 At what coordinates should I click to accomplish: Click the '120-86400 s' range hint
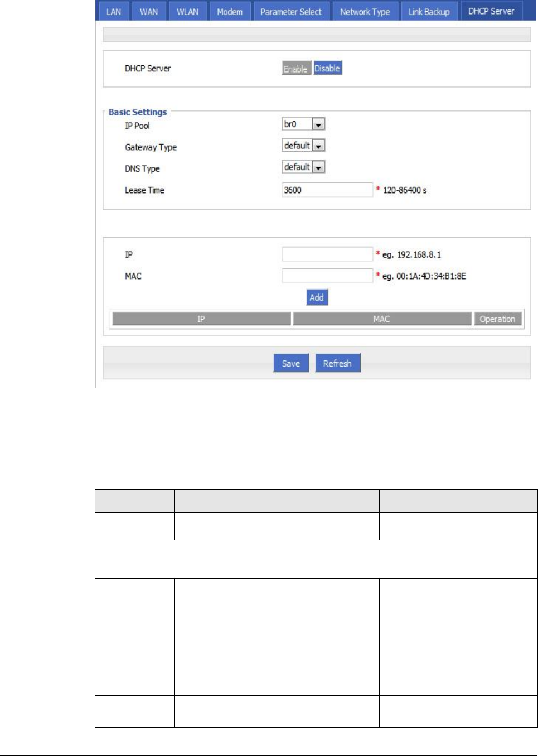(x=405, y=190)
